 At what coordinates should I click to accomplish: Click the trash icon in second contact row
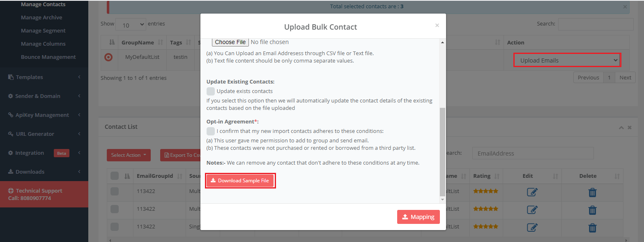[592, 209]
